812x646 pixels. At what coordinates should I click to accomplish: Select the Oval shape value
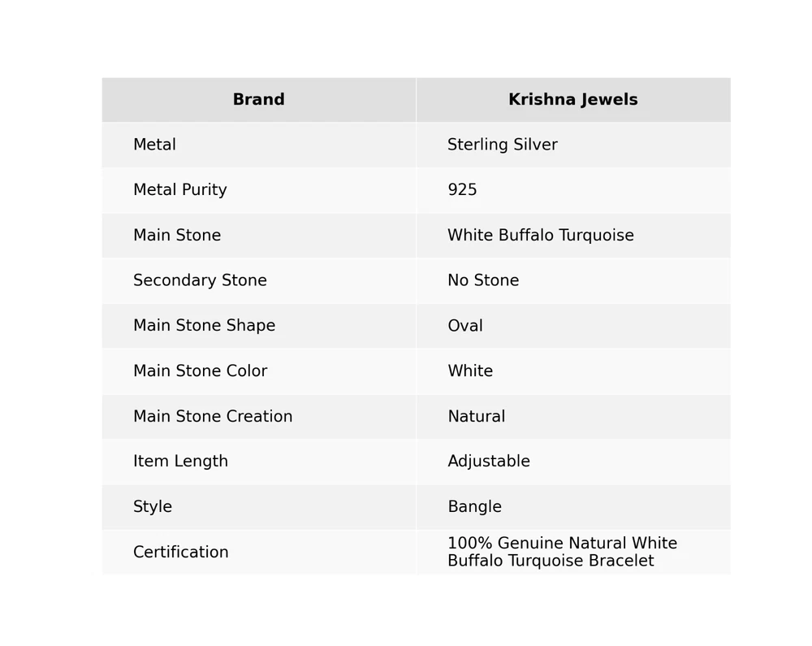465,326
